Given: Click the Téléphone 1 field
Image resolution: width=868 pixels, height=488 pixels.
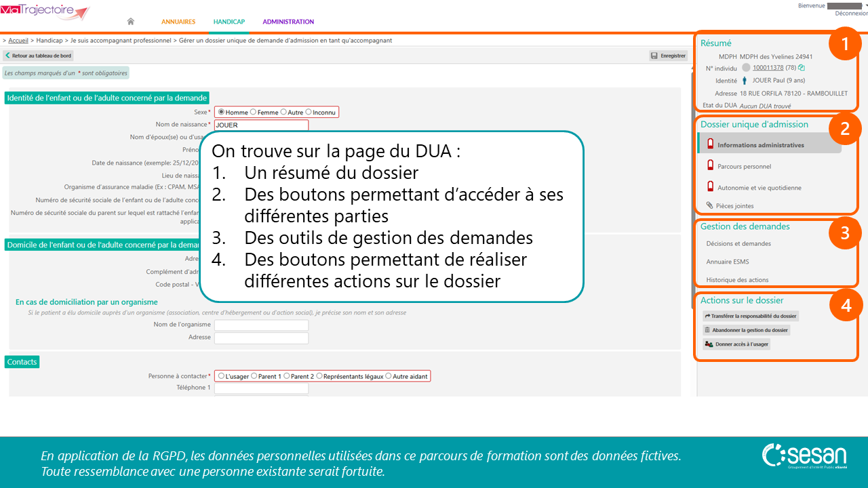Looking at the screenshot, I should [261, 388].
